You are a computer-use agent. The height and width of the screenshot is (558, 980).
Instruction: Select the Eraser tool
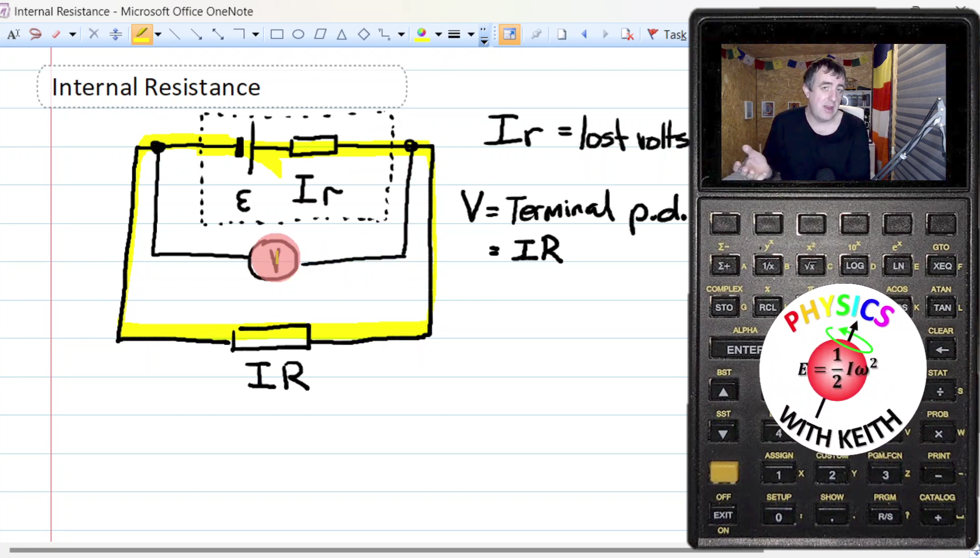[56, 34]
